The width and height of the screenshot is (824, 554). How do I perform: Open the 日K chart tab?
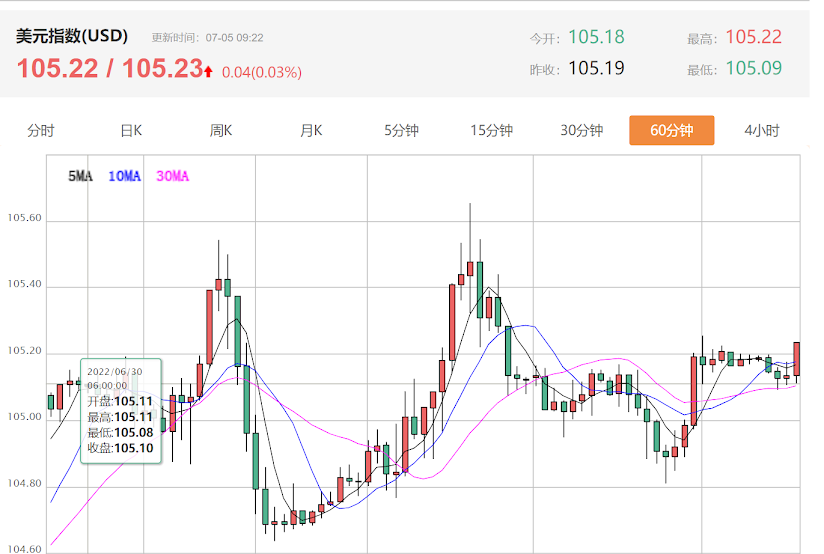coord(131,130)
